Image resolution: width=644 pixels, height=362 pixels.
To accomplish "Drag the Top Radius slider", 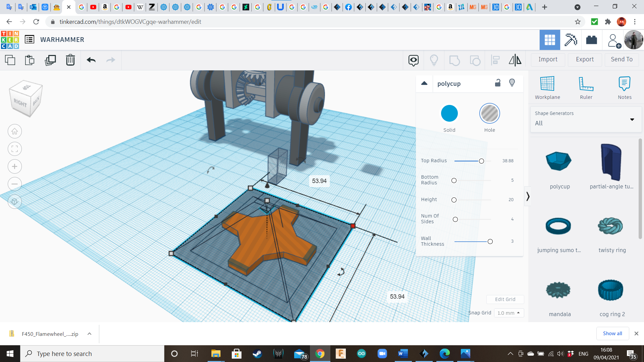I will (x=482, y=161).
